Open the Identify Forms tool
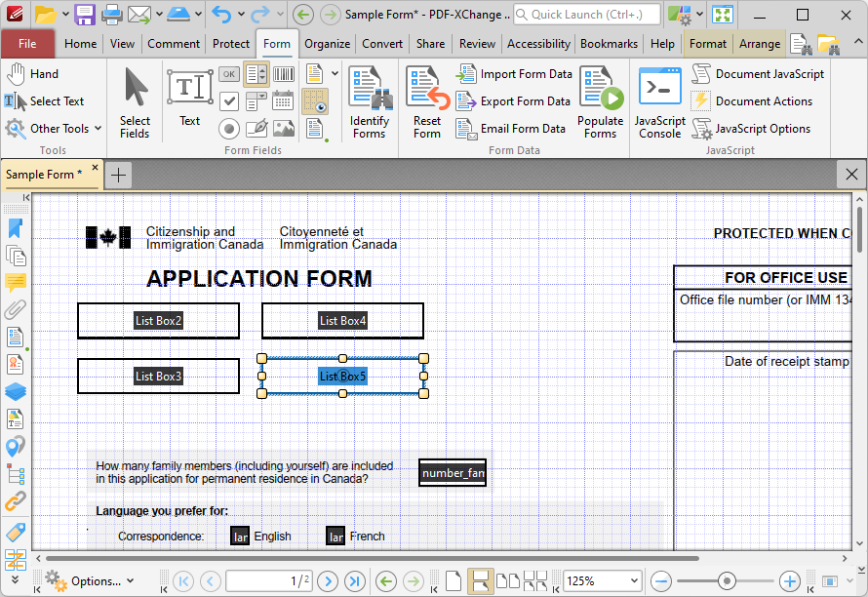This screenshot has width=868, height=597. pos(370,102)
